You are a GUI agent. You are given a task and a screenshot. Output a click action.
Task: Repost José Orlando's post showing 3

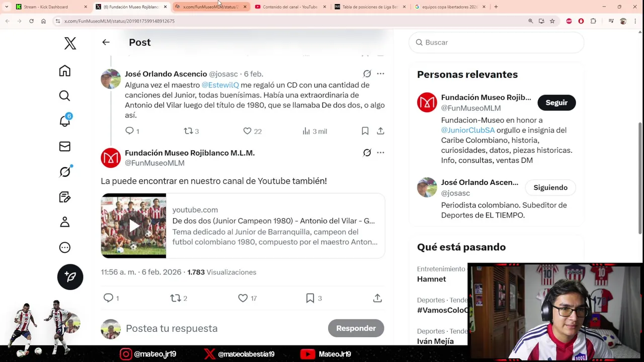click(191, 131)
